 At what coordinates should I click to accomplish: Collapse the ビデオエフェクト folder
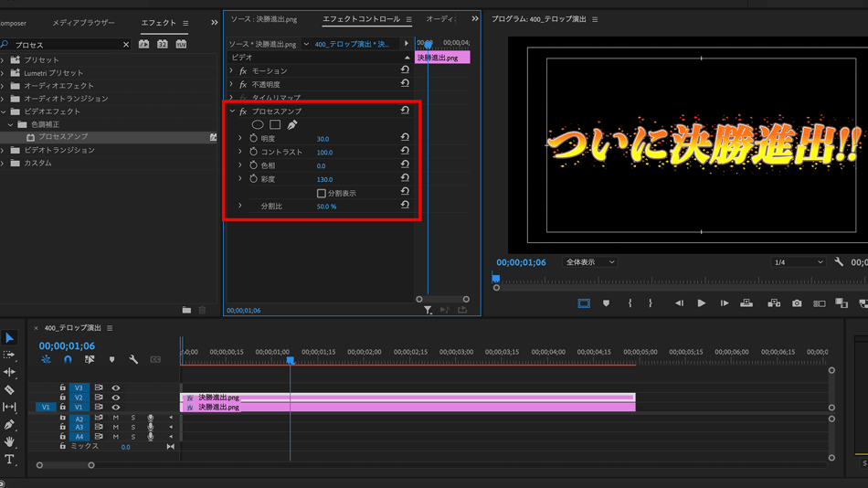point(4,111)
